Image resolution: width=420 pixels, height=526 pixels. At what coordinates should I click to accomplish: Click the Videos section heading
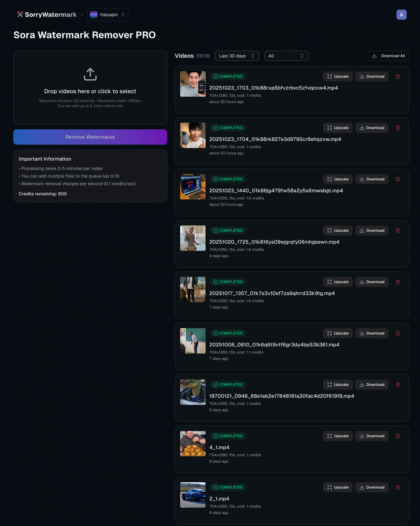(184, 56)
